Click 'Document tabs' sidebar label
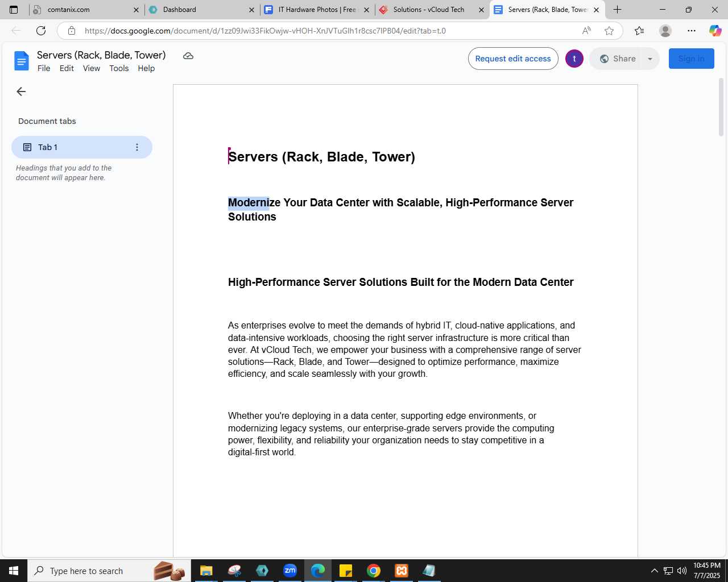The image size is (728, 582). point(47,121)
